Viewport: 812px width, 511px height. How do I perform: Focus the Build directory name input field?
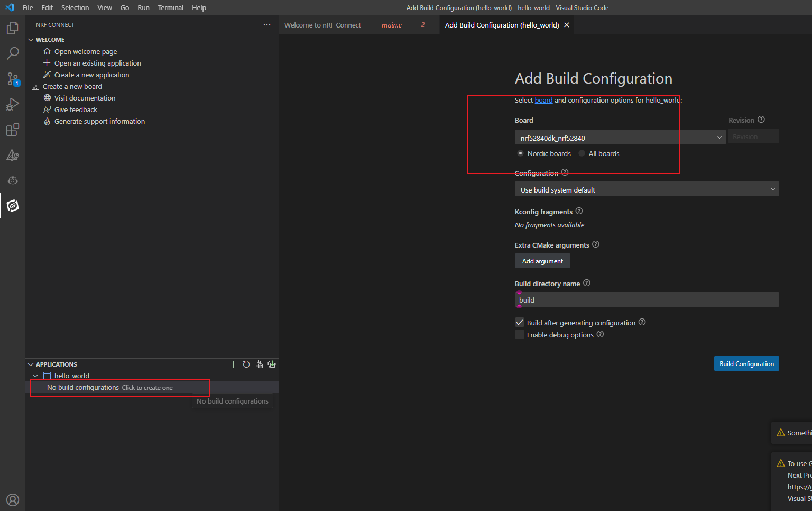(647, 299)
